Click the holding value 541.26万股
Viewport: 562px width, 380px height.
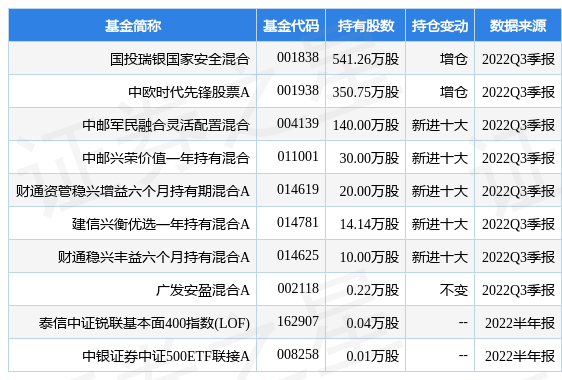tap(366, 59)
